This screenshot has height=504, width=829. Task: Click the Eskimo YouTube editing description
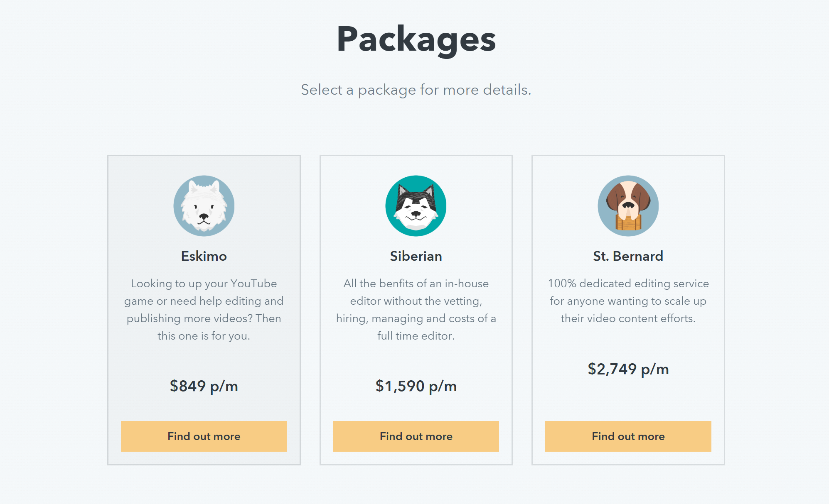click(x=204, y=310)
